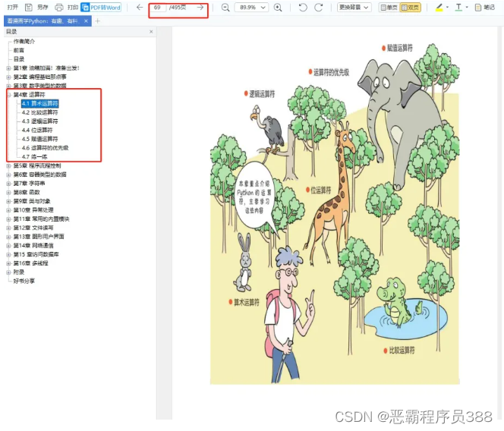Select 4.3 逻辑运算符 entry
The width and height of the screenshot is (504, 431).
(x=40, y=121)
